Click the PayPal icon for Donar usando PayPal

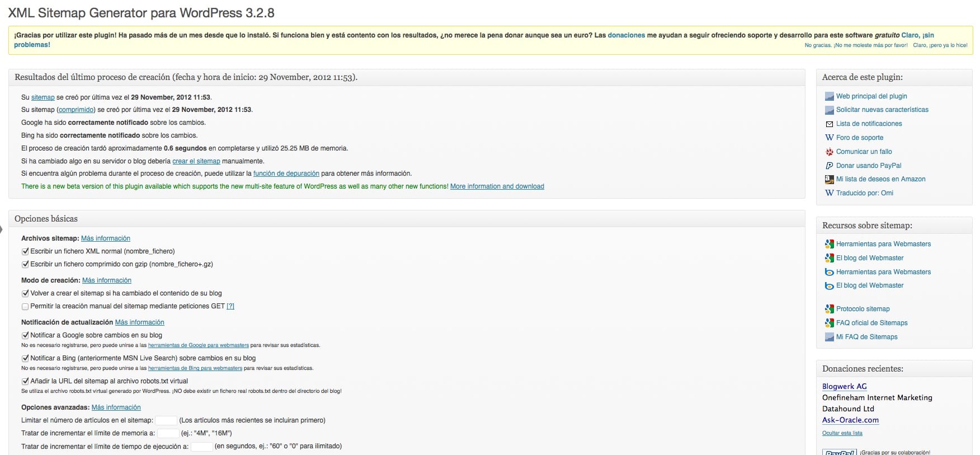[x=829, y=166]
